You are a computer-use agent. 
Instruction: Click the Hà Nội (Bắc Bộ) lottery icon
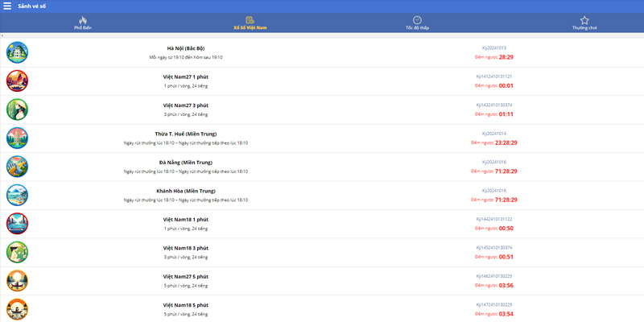[17, 52]
